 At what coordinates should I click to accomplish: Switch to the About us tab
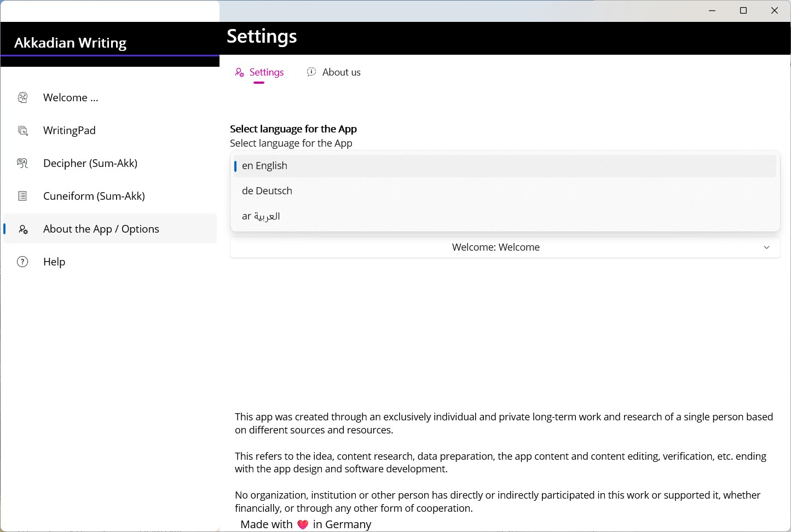coord(341,72)
